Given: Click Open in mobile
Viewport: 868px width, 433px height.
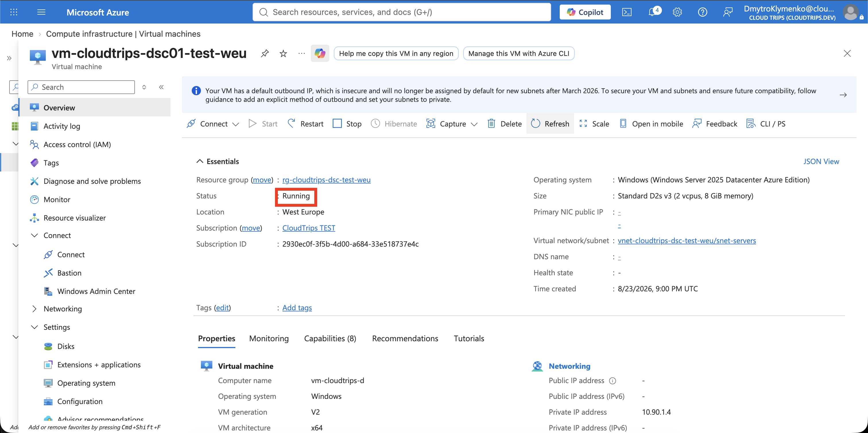Looking at the screenshot, I should [651, 124].
